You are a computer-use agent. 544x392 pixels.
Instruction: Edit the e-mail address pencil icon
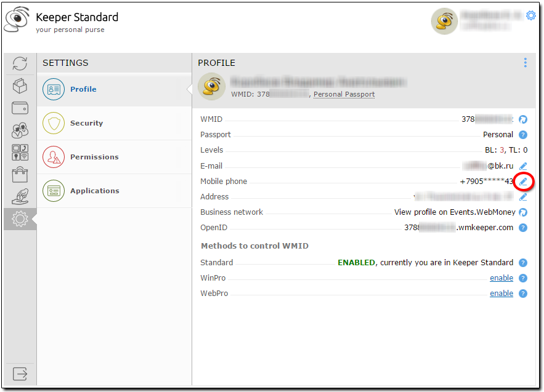[x=523, y=166]
